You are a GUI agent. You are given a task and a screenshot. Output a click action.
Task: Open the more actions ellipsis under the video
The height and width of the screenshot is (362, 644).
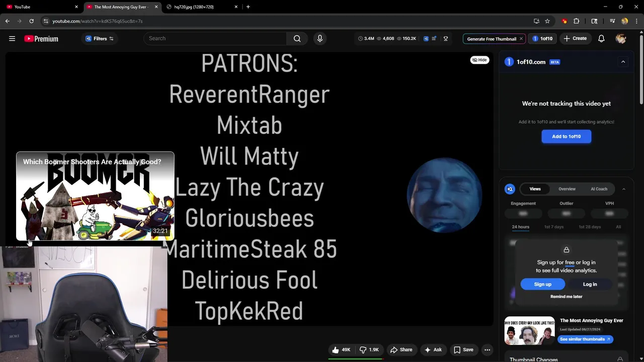(487, 350)
